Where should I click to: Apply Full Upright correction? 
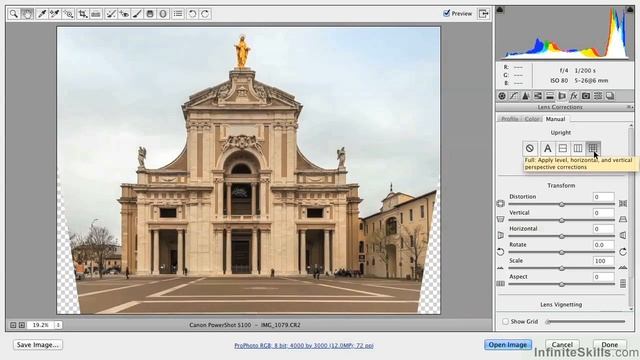pos(593,148)
